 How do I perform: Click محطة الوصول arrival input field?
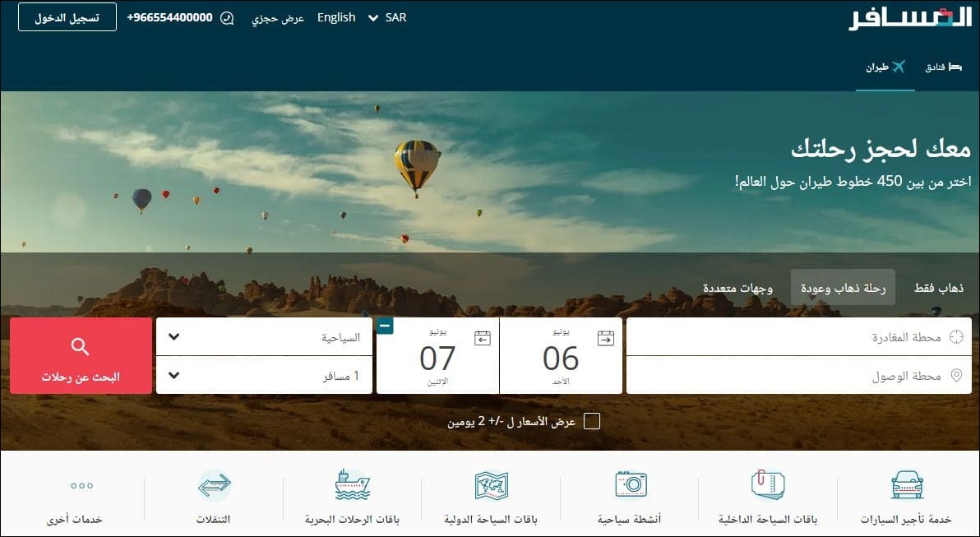(799, 376)
